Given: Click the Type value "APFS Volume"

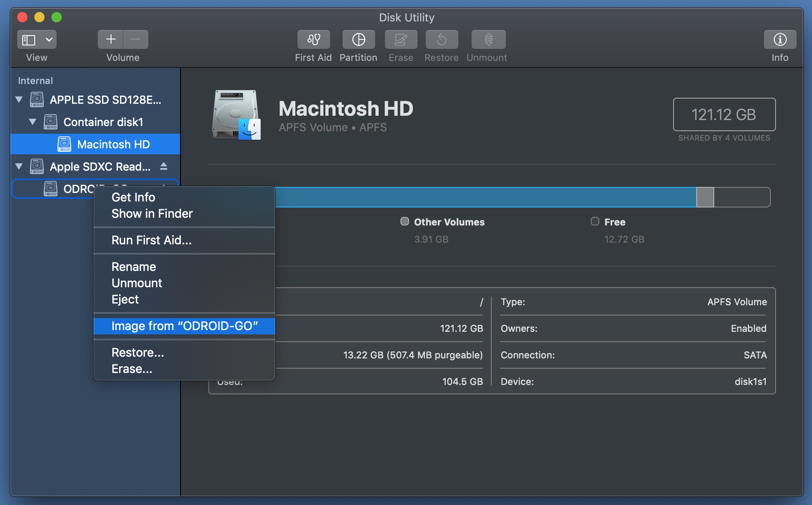Looking at the screenshot, I should coord(737,302).
